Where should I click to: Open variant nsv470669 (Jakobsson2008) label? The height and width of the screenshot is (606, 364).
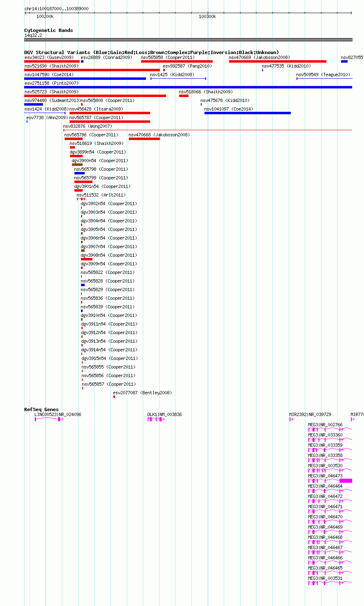click(259, 57)
